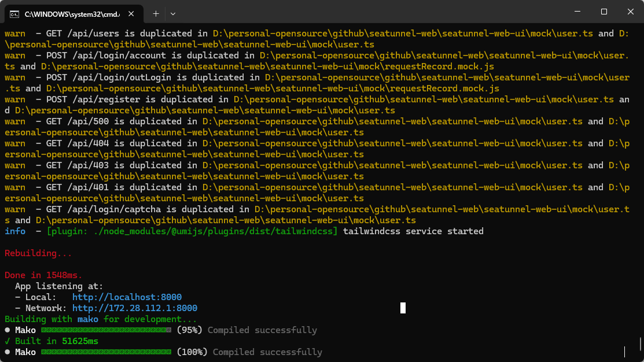Click the Mako 95% green progress bar

pos(106,330)
